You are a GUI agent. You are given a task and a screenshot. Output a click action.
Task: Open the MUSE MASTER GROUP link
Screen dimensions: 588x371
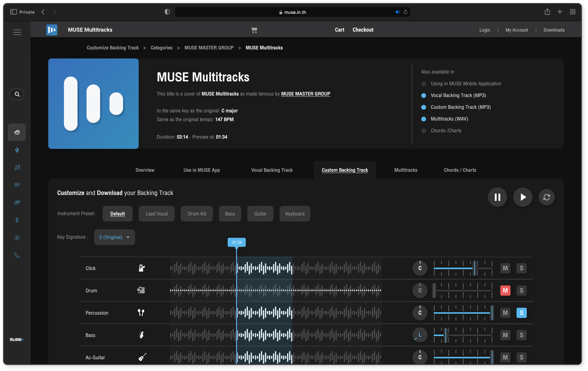(305, 94)
